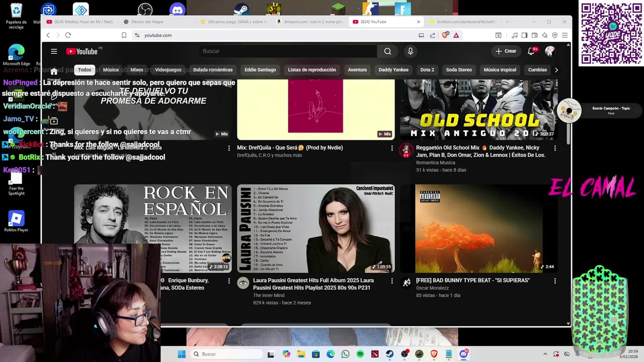Open options menu for Enrique Bunbury video
This screenshot has width=644, height=362.
229,281
